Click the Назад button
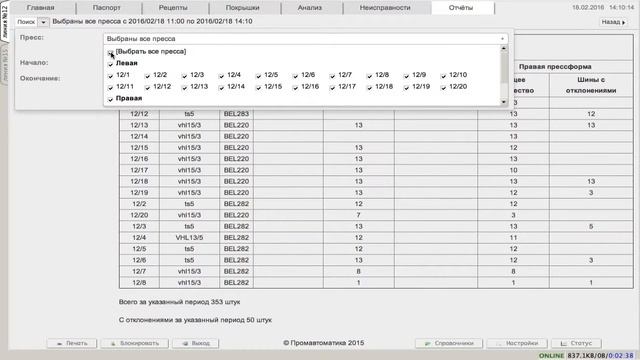This screenshot has width=640, height=360. point(613,22)
